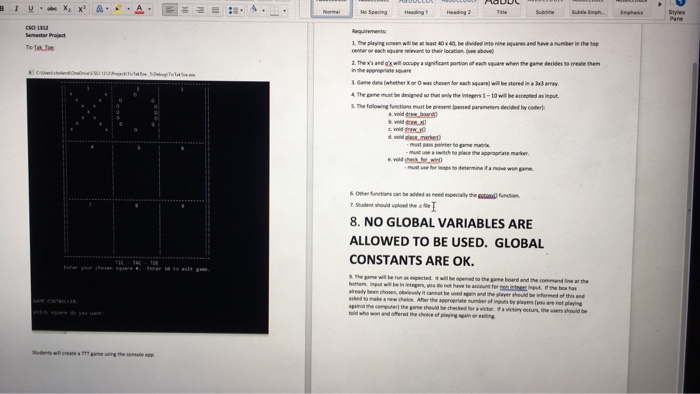Center align text

185,9
